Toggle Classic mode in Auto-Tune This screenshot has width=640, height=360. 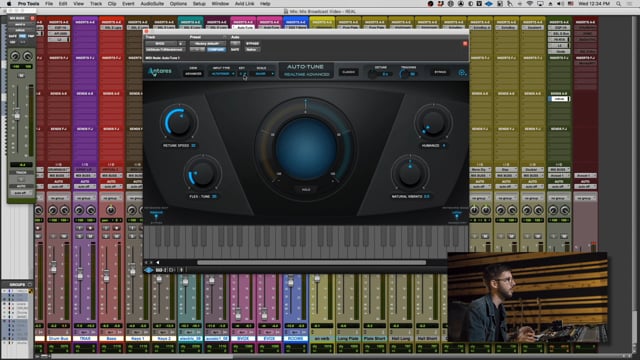click(349, 72)
